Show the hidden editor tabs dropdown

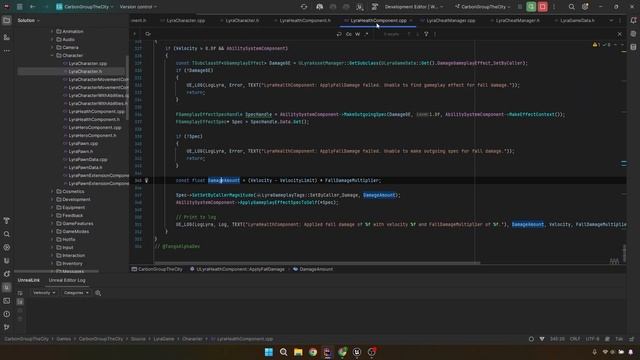(611, 20)
